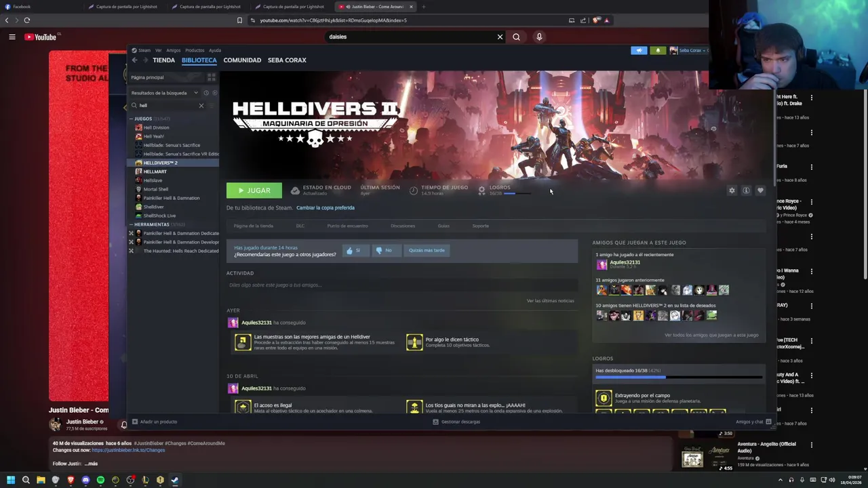Open achievement El acoso es ilegal
This screenshot has width=868, height=488.
click(243, 407)
